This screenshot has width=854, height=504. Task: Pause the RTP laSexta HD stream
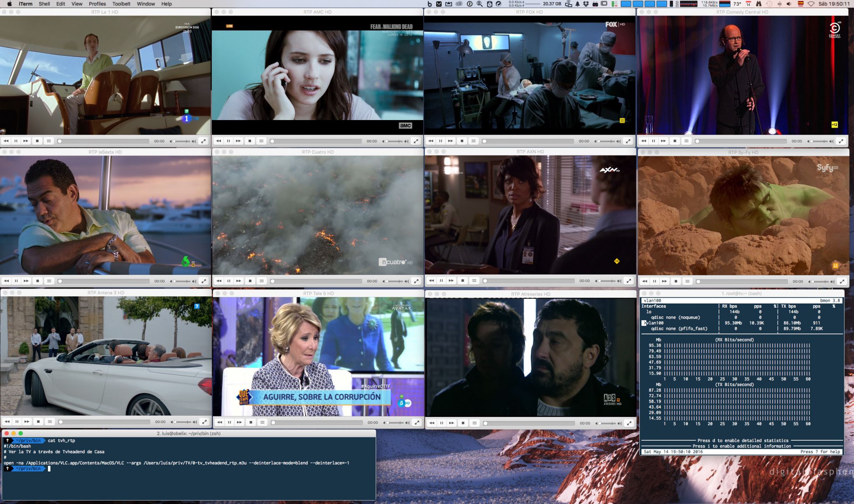pyautogui.click(x=16, y=281)
